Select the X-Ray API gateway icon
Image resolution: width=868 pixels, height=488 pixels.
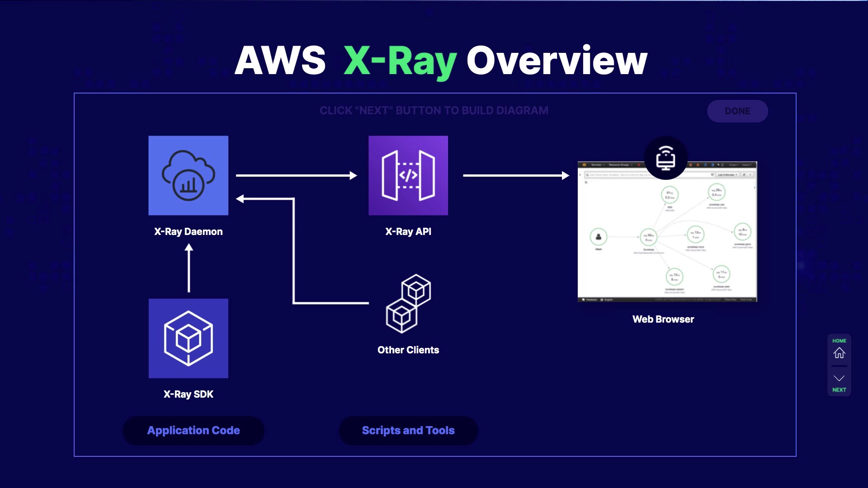click(408, 175)
